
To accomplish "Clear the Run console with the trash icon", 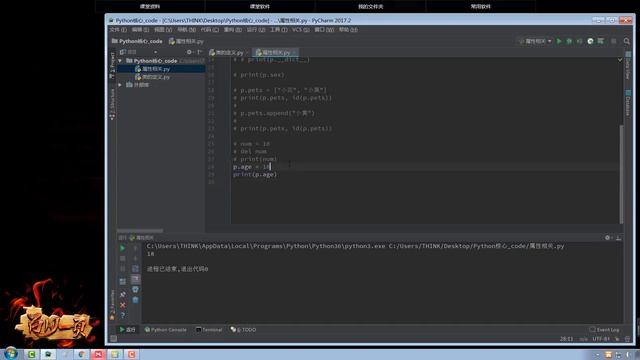I will [x=136, y=300].
